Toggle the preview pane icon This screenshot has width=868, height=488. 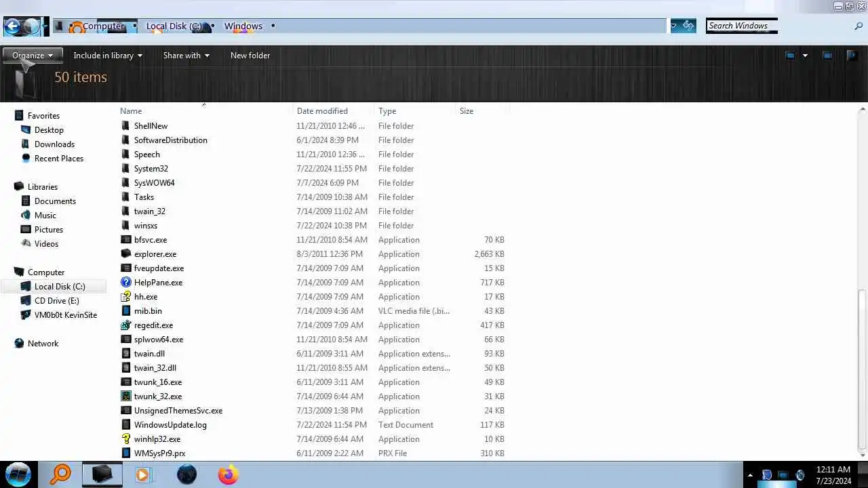pos(827,56)
